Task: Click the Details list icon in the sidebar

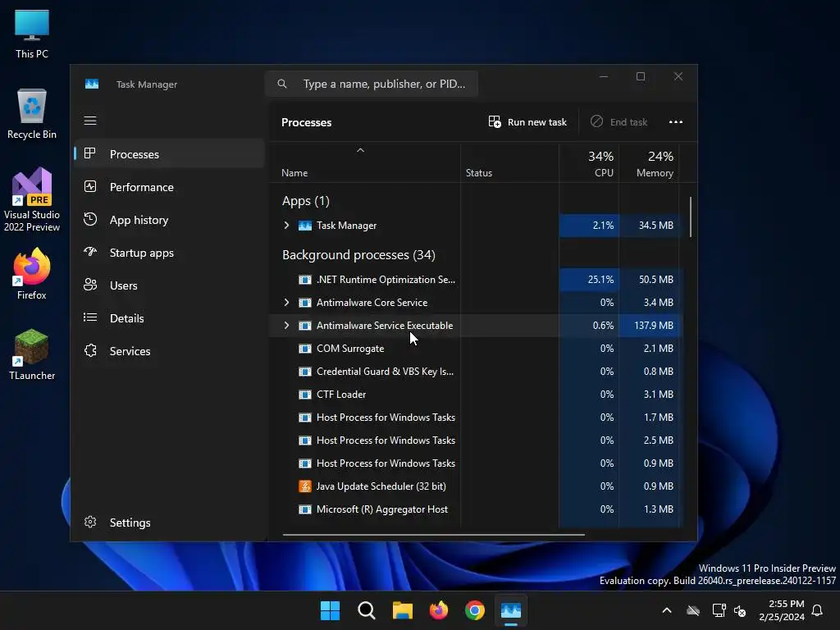Action: click(x=90, y=317)
